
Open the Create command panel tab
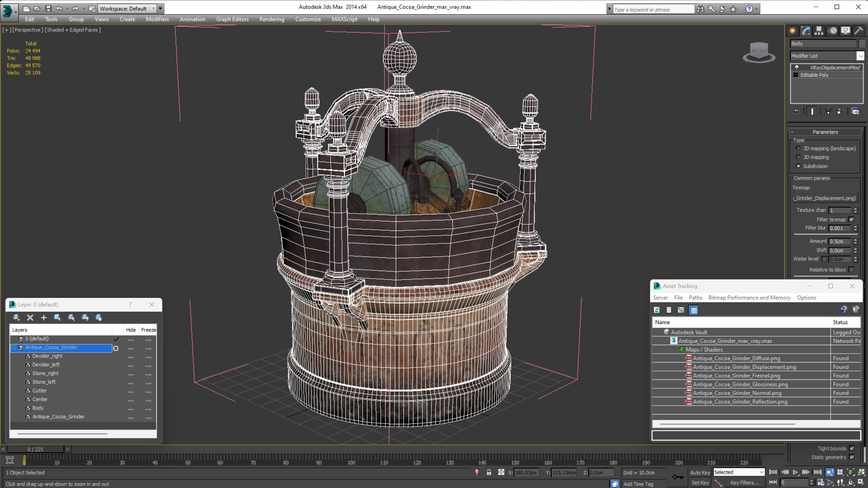point(793,31)
